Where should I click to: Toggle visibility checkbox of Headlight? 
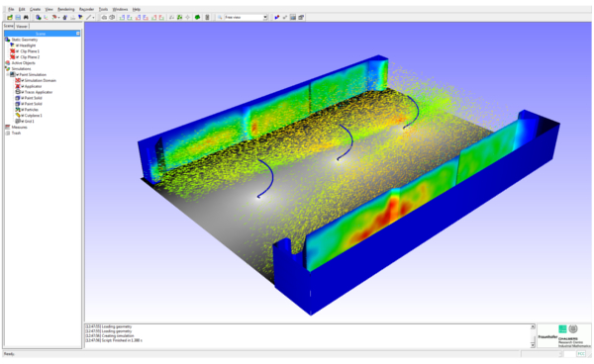pyautogui.click(x=17, y=45)
